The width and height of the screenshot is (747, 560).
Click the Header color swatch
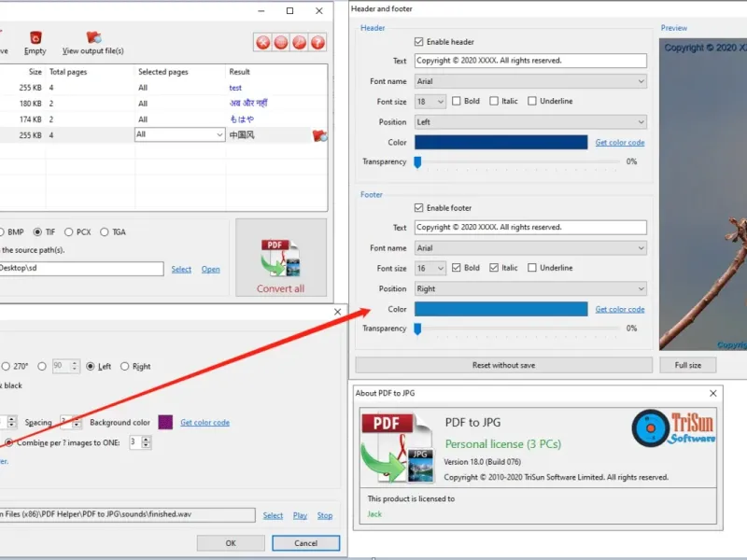pos(500,143)
